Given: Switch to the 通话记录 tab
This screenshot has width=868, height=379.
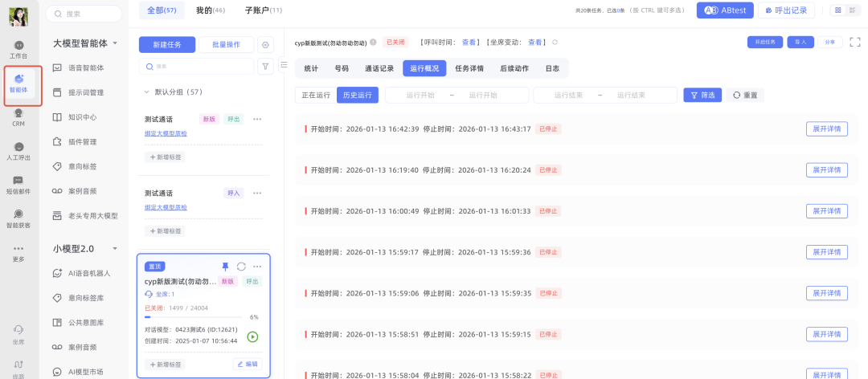Looking at the screenshot, I should [379, 68].
